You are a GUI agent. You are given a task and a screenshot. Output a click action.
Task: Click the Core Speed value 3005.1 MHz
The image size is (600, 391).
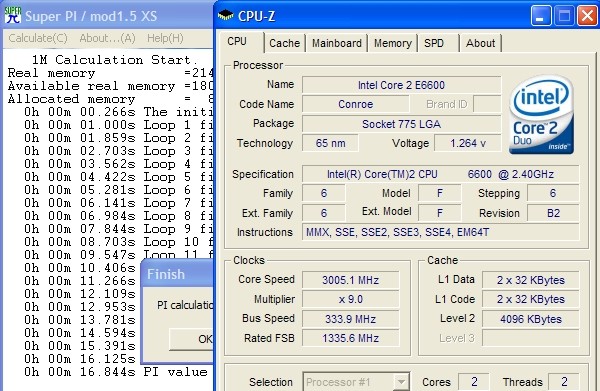(351, 280)
